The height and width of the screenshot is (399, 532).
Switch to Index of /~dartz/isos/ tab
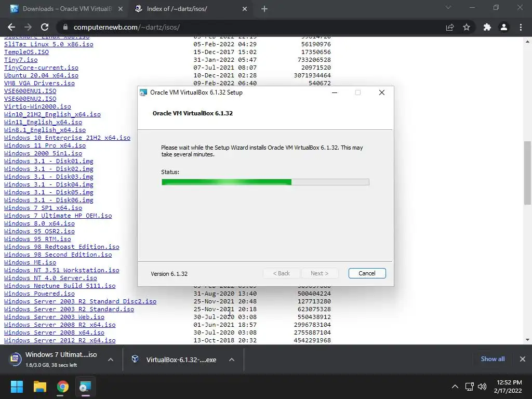point(191,9)
